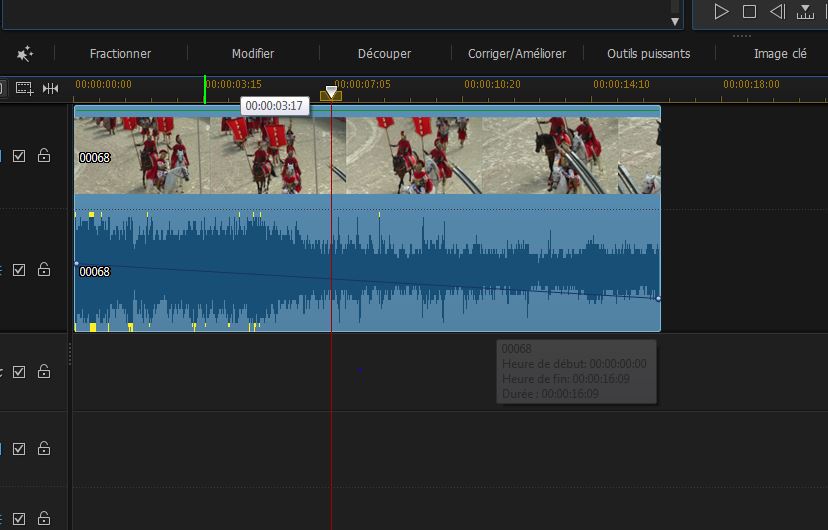The image size is (828, 530).
Task: Click the lock icon on third track
Action: (x=44, y=372)
